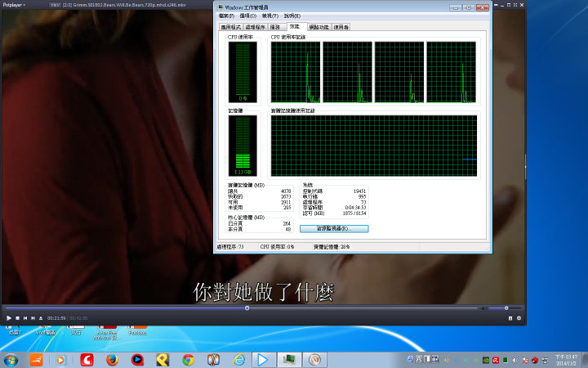Launch Google Chrome from the taskbar
This screenshot has width=588, height=368.
pyautogui.click(x=188, y=360)
